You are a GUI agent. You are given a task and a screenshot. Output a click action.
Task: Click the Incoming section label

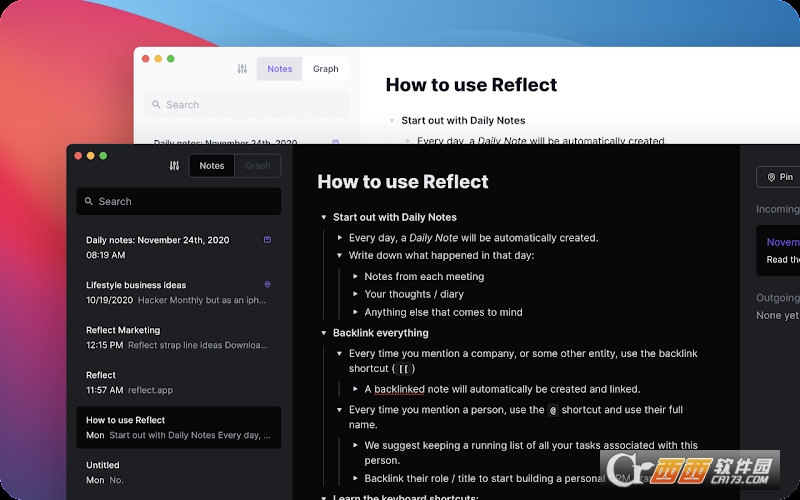click(778, 209)
